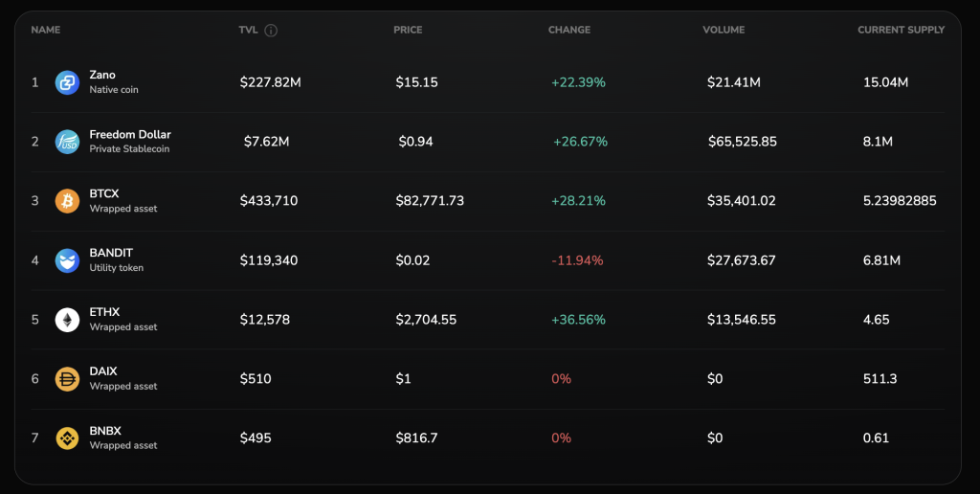Click the Freedom Dollar stablecoin icon
This screenshot has height=494, width=980.
coord(67,142)
